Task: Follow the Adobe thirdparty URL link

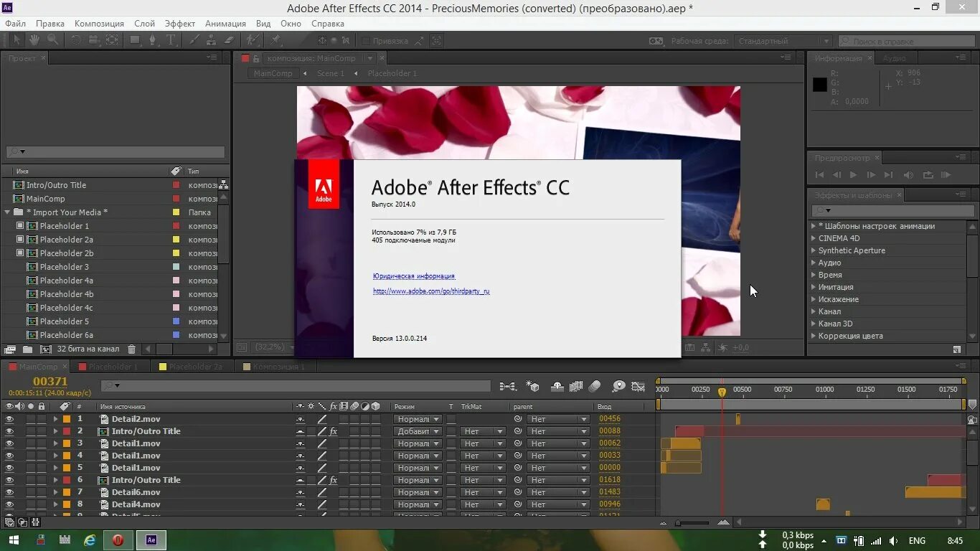Action: (431, 291)
